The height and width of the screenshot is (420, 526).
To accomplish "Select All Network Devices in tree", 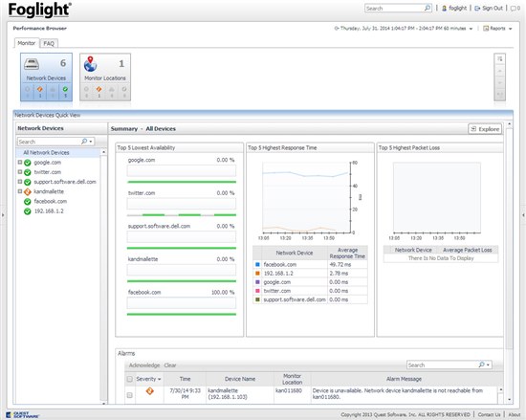I will click(x=46, y=153).
